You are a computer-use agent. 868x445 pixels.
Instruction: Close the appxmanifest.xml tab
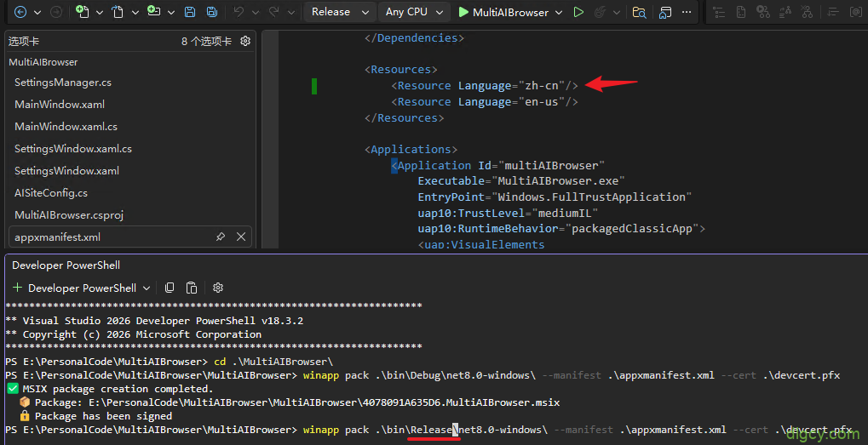[x=241, y=237]
